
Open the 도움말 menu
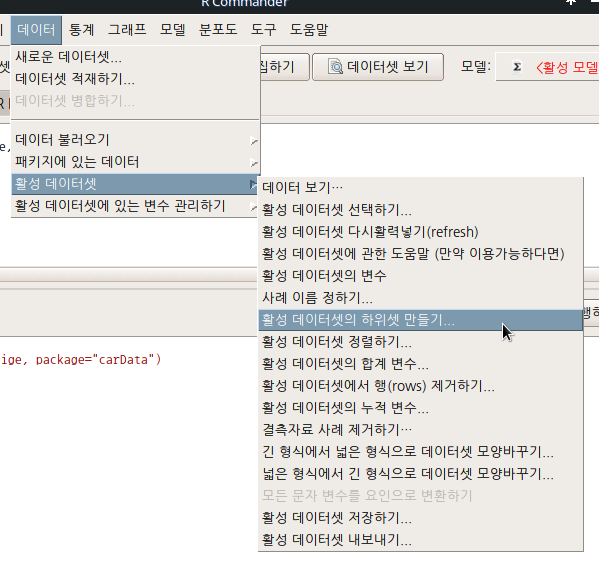309,30
